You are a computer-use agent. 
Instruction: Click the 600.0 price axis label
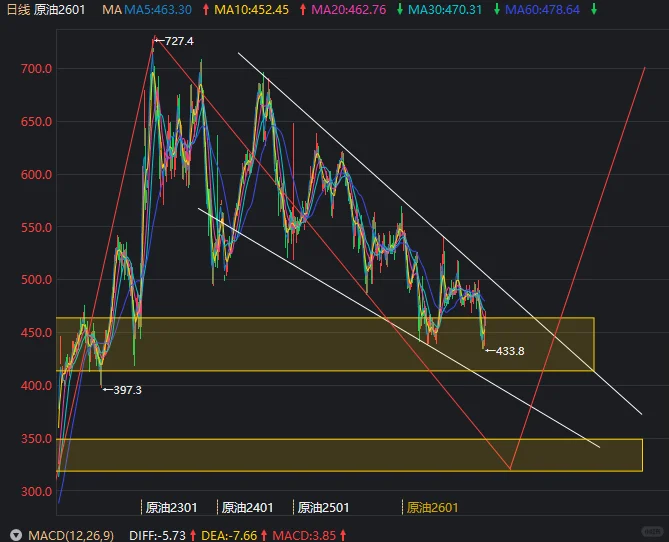click(x=37, y=175)
